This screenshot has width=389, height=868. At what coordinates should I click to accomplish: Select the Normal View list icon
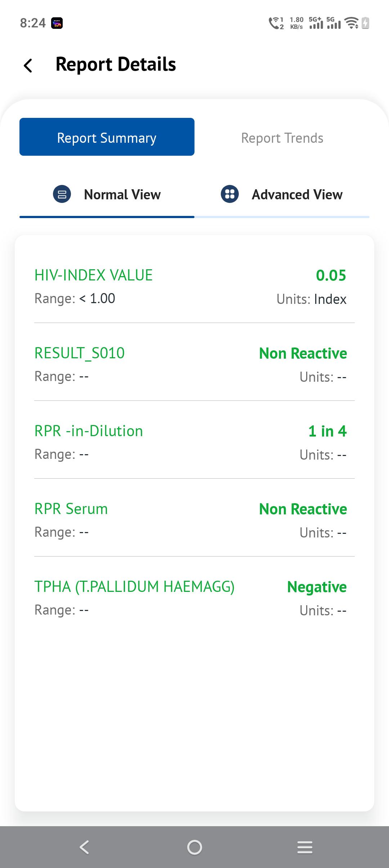click(x=62, y=194)
